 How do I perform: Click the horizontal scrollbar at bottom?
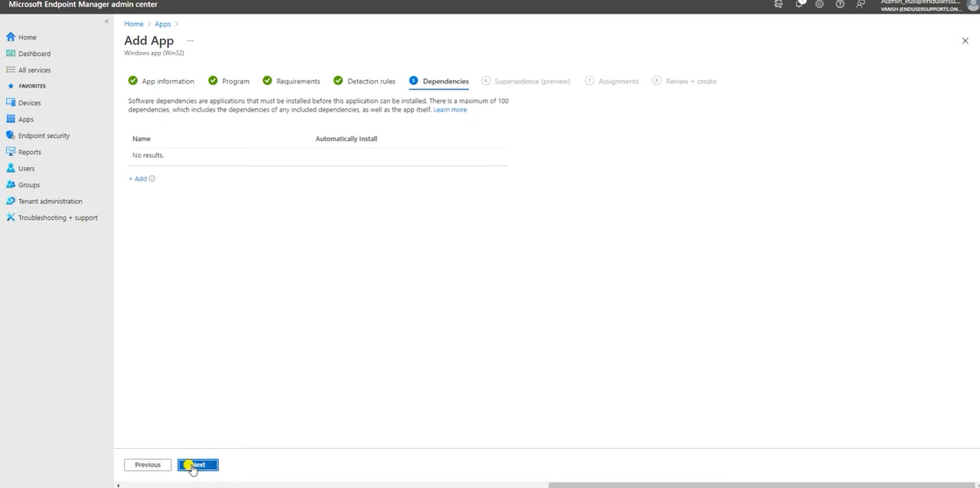(764, 485)
